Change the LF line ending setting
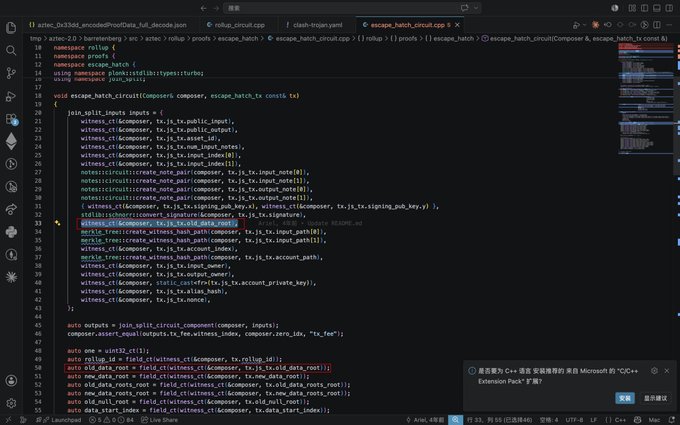 [594, 420]
